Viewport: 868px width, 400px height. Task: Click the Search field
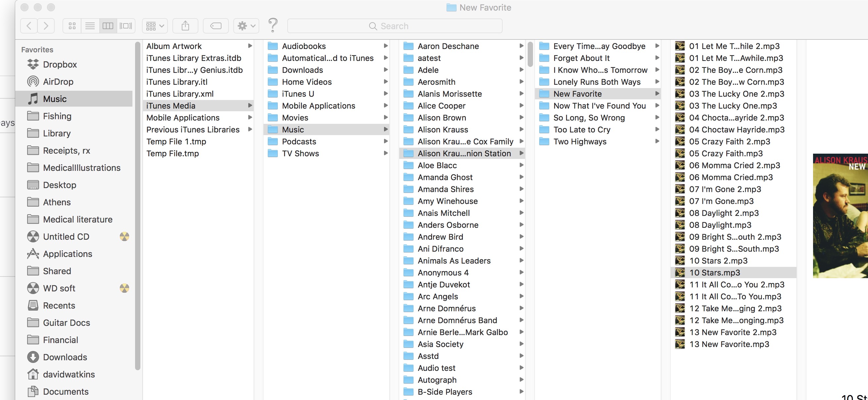tap(395, 26)
